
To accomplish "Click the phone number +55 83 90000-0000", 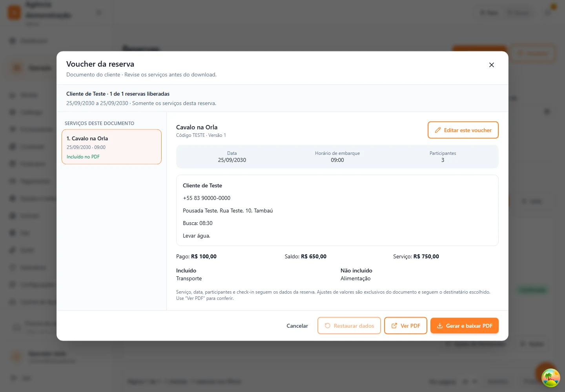I will click(x=206, y=198).
